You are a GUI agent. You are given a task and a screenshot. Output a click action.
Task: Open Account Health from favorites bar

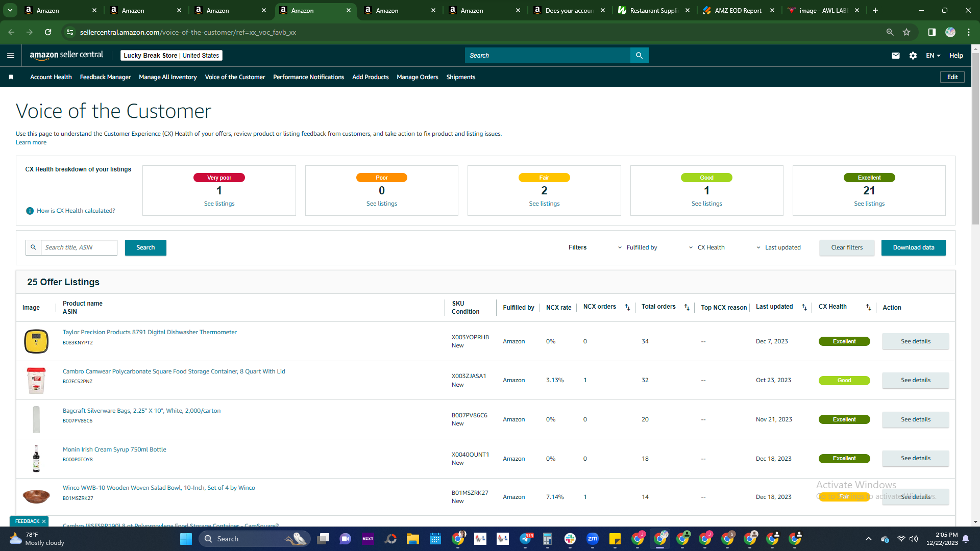point(51,77)
